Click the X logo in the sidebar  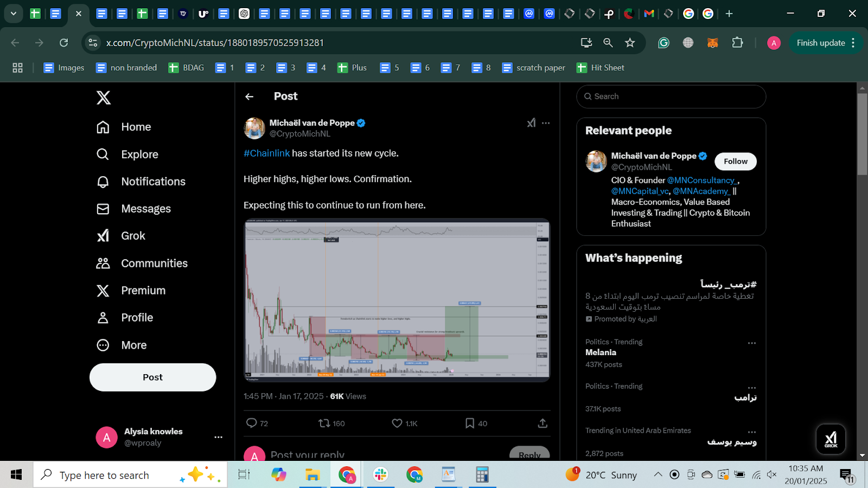(103, 98)
